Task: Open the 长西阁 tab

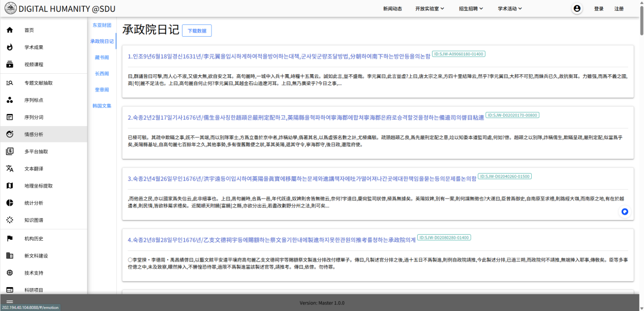Action: click(102, 74)
